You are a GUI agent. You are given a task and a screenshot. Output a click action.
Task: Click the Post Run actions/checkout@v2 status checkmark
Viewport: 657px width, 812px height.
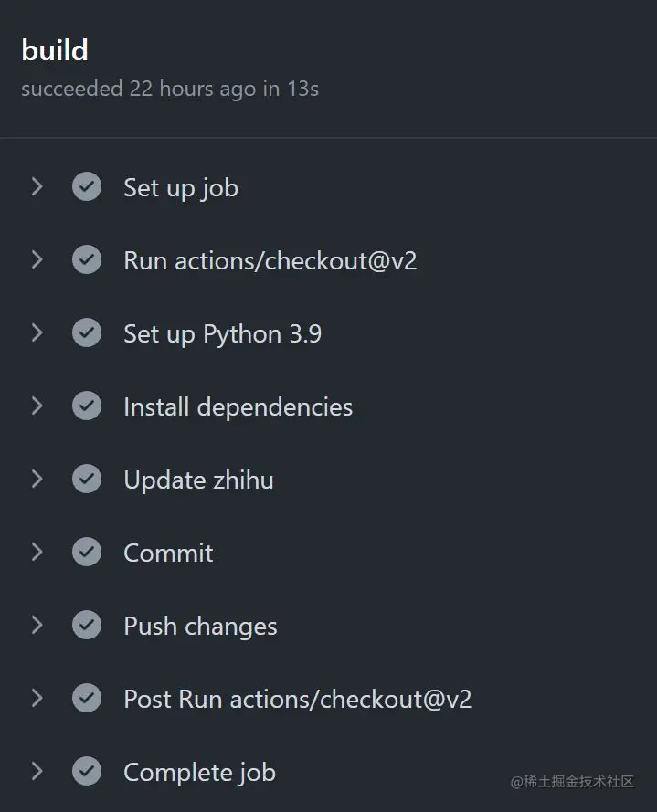coord(87,699)
